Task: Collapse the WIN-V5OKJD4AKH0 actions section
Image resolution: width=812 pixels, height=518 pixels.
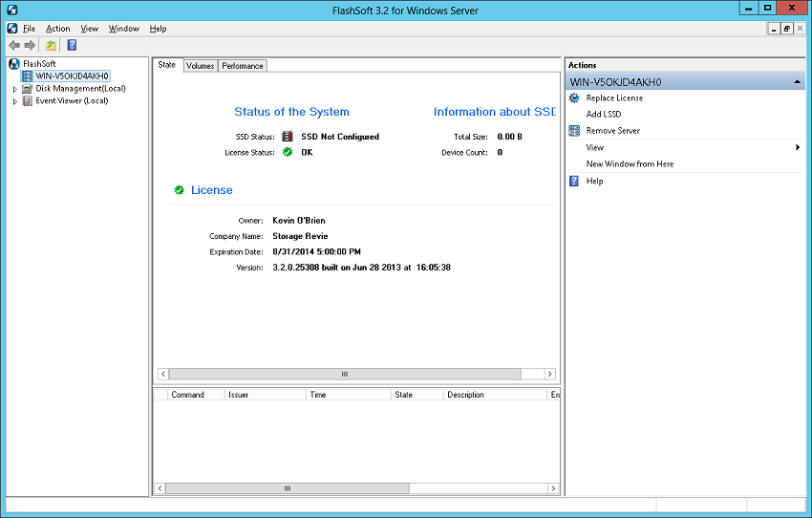Action: (798, 82)
